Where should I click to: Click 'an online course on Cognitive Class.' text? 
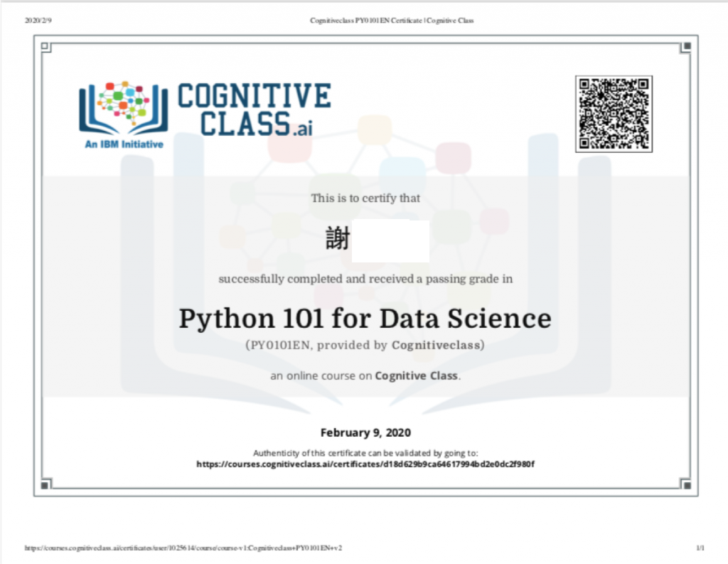point(365,376)
